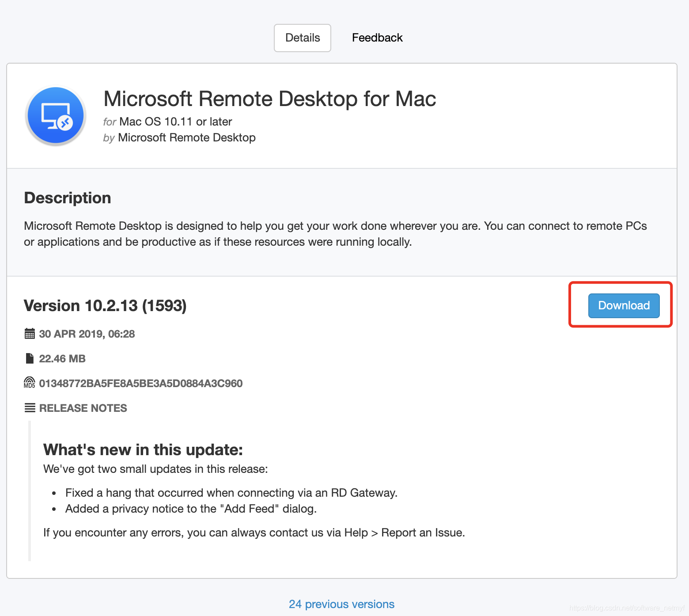Click the Microsoft Remote Desktop app icon
This screenshot has height=616, width=689.
[x=56, y=115]
